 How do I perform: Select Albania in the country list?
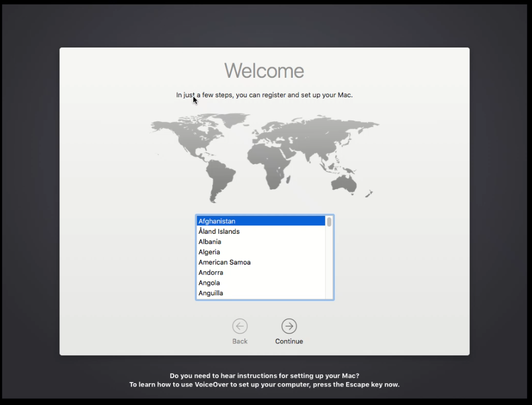point(260,242)
